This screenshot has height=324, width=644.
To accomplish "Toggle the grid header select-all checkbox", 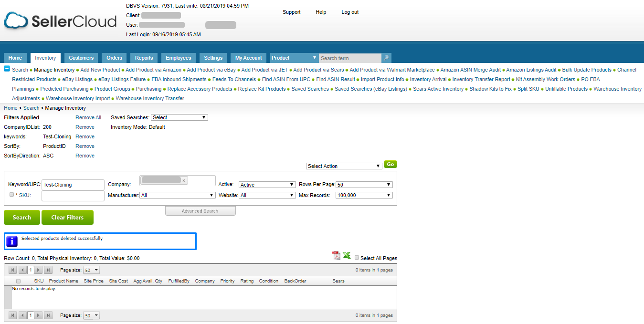I will coord(18,281).
